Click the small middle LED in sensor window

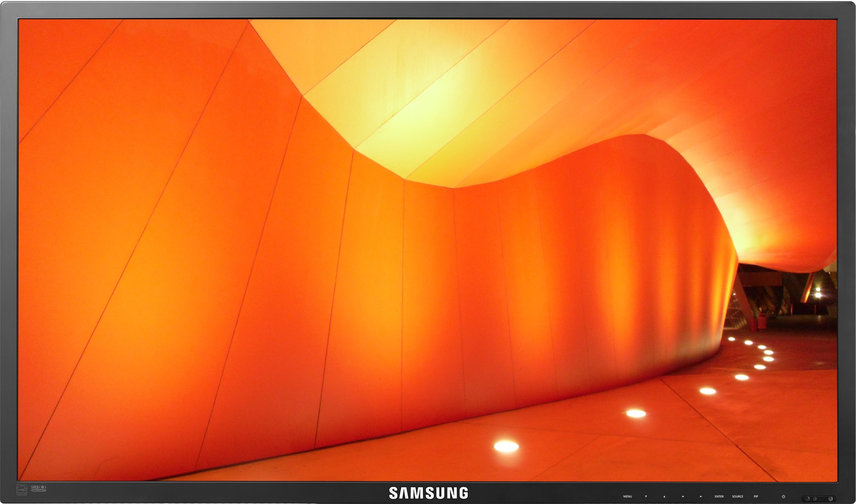pos(815,499)
